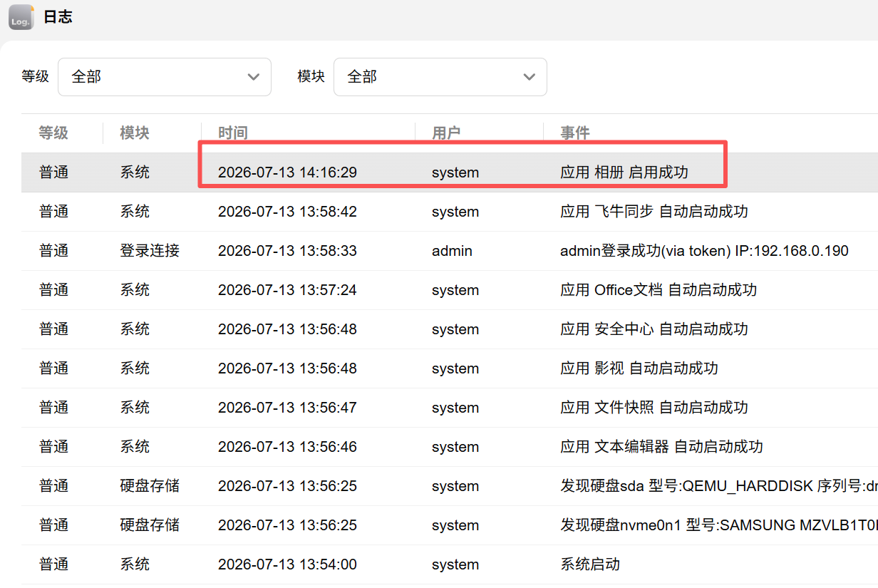This screenshot has width=878, height=588.
Task: Click the Log app icon in title bar
Action: click(21, 17)
